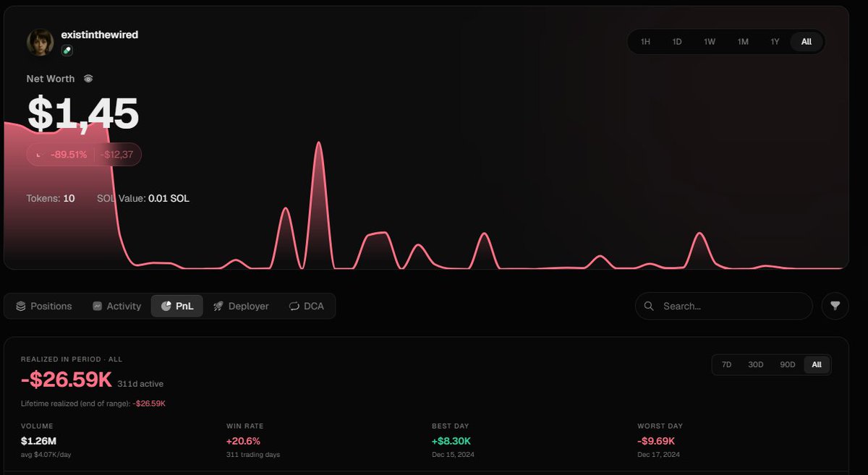The image size is (868, 475).
Task: Click the DCA loop icon
Action: point(294,307)
